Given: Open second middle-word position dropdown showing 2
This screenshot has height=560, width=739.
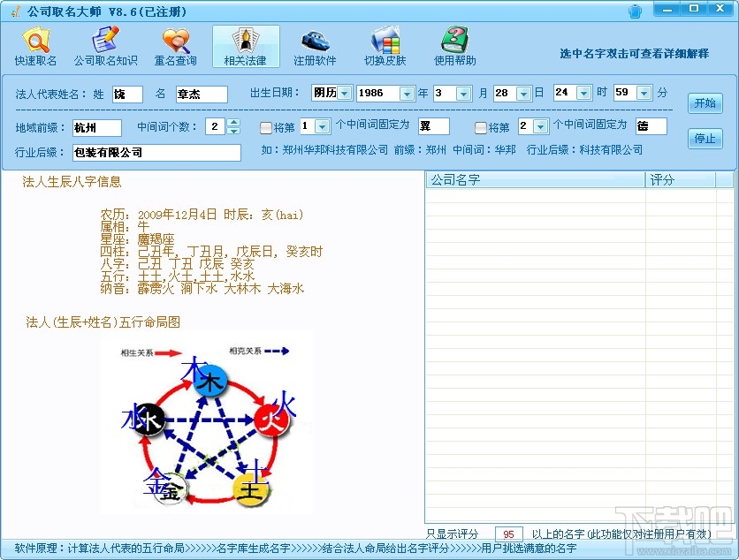Looking at the screenshot, I should pyautogui.click(x=541, y=126).
